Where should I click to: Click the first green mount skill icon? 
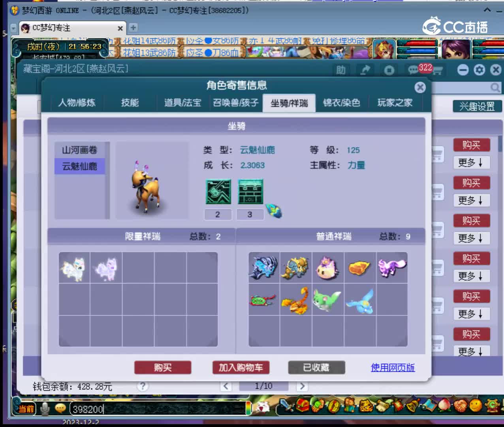(218, 192)
